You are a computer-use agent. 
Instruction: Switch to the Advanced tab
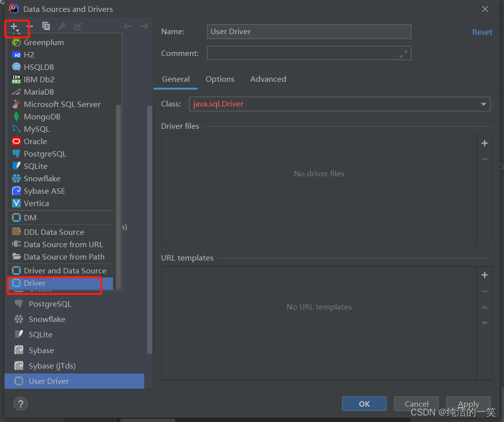pos(268,79)
